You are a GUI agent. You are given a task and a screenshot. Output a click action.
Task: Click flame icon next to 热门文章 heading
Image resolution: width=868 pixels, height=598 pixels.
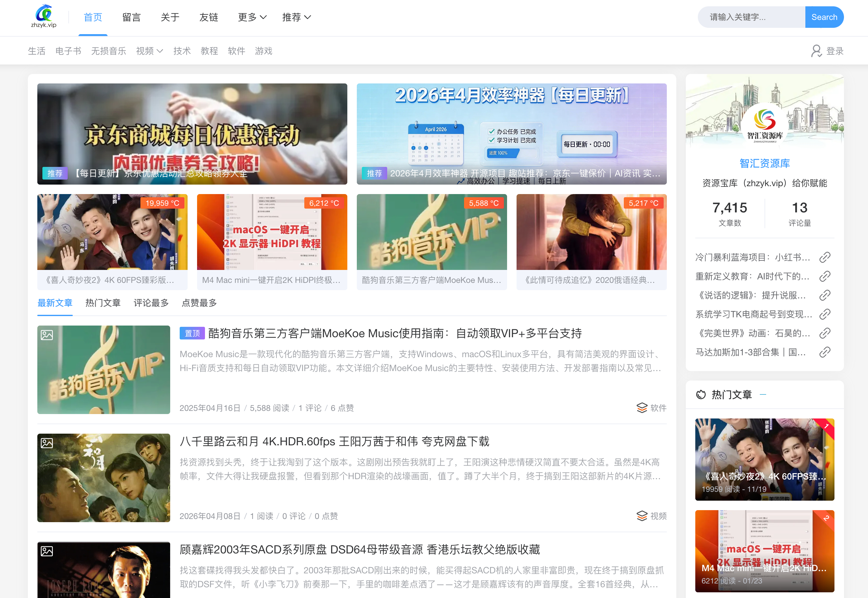(x=702, y=394)
